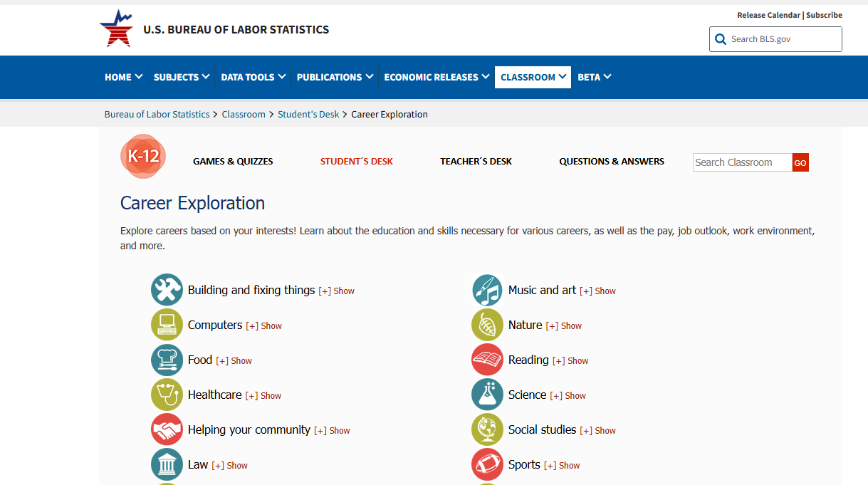Image resolution: width=868 pixels, height=485 pixels.
Task: Switch to the Games & Quizzes tab
Action: [233, 162]
